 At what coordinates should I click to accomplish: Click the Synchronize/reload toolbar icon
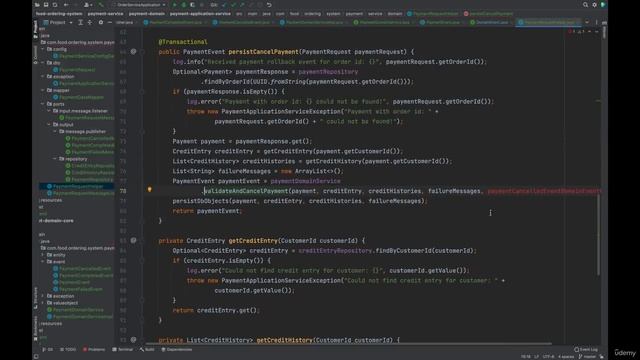point(55,5)
